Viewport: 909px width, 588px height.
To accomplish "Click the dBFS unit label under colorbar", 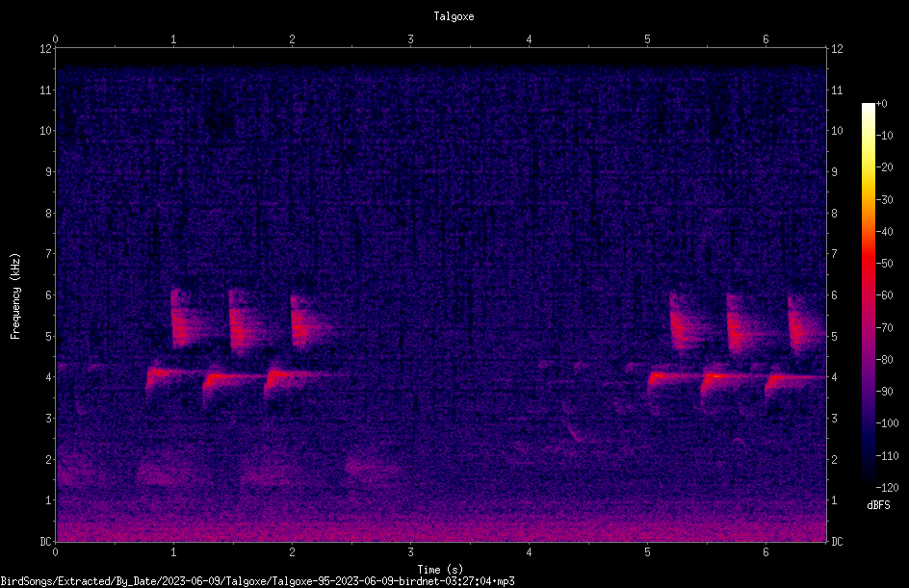I will [878, 505].
